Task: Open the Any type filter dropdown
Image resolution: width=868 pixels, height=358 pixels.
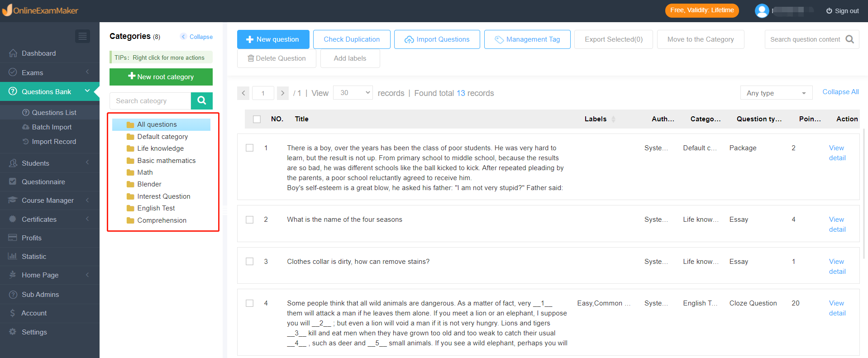Action: [777, 93]
